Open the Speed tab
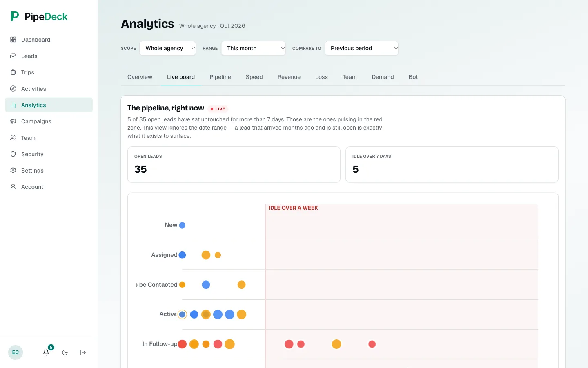The width and height of the screenshot is (588, 368). (254, 77)
